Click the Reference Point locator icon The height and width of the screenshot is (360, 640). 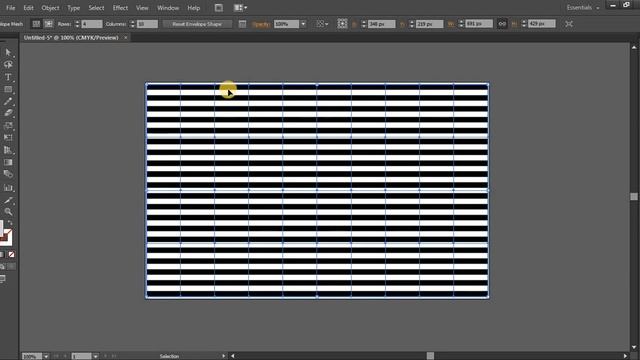point(342,24)
